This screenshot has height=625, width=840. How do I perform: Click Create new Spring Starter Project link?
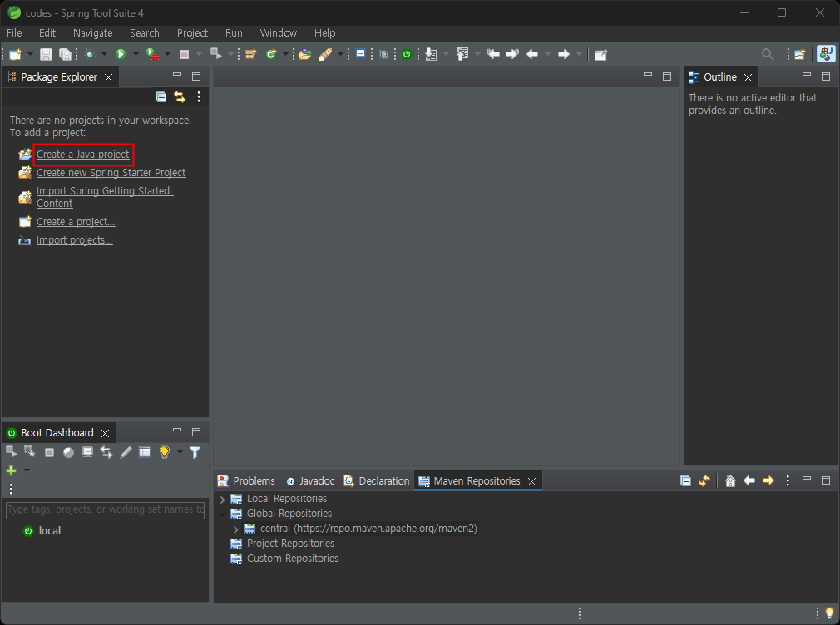[111, 172]
